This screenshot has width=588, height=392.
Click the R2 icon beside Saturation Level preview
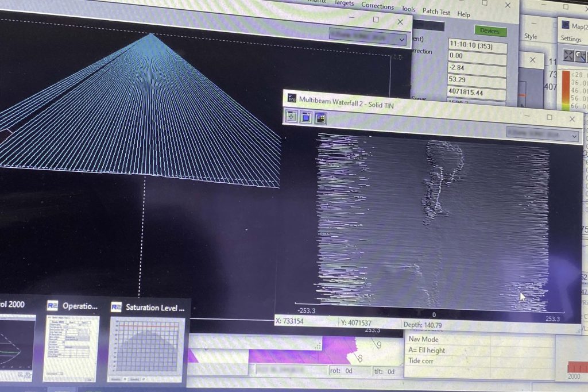[116, 307]
